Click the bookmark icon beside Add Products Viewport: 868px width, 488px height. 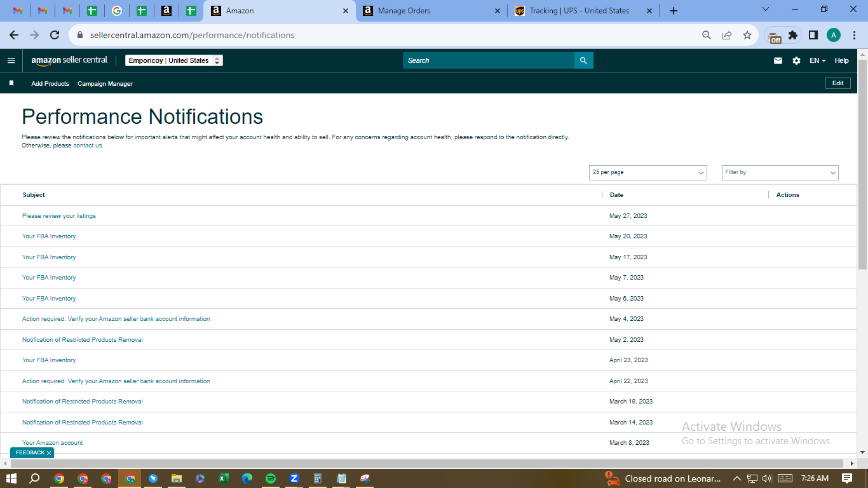point(11,83)
